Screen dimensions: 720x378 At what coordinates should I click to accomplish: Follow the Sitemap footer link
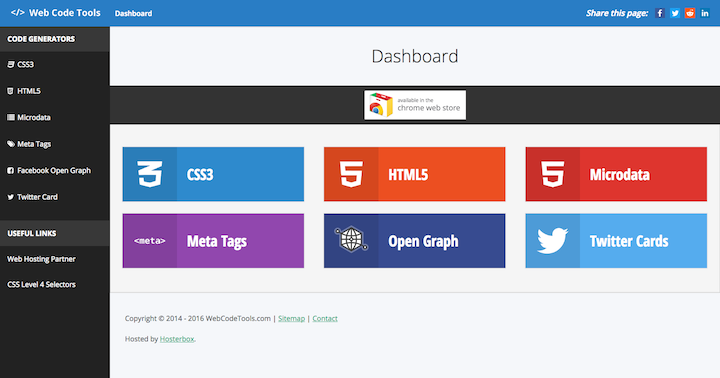pos(292,318)
